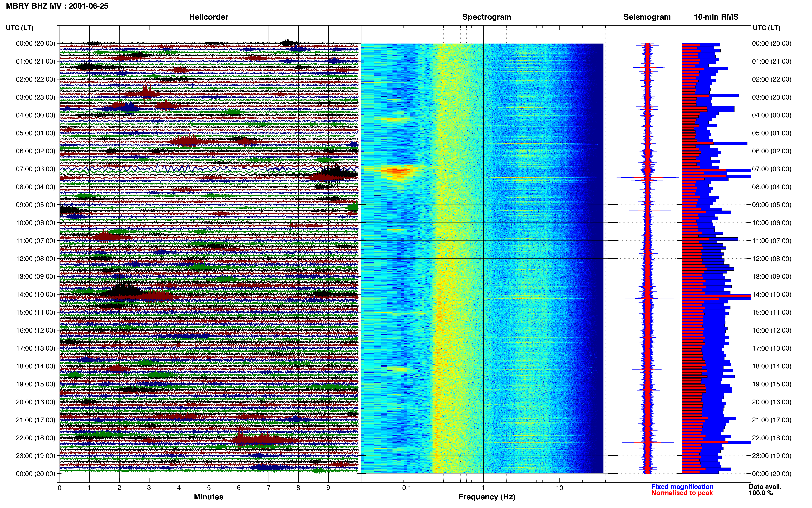Click the '10' frequency tick label
This screenshot has height=508, width=812.
point(559,488)
